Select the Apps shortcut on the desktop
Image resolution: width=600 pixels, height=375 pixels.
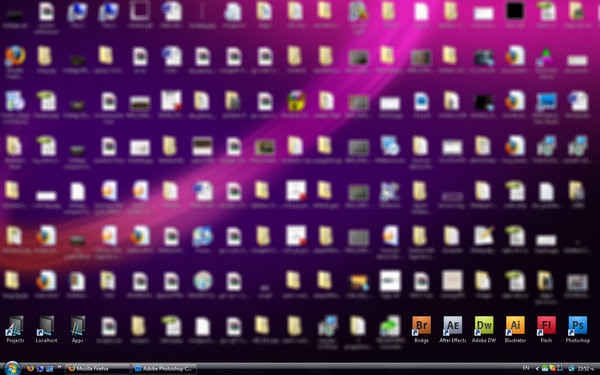pyautogui.click(x=78, y=329)
